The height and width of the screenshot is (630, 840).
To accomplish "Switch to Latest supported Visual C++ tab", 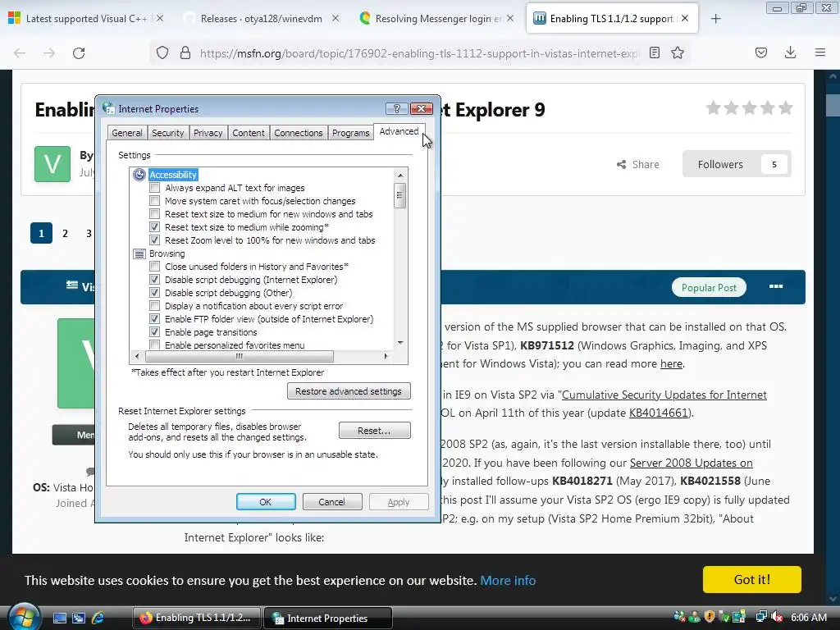I will point(86,19).
